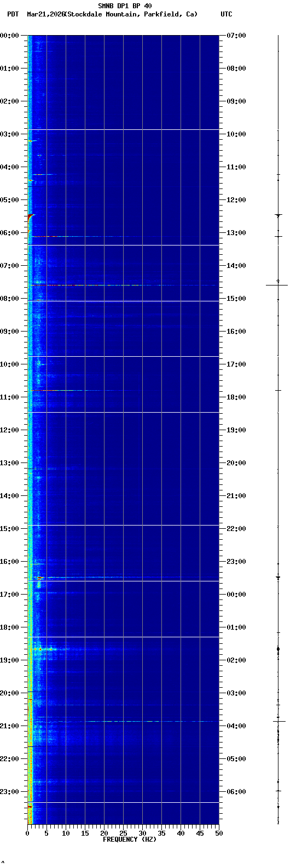Click the 'PDT' timezone label
This screenshot has height=868, width=302.
(13, 14)
